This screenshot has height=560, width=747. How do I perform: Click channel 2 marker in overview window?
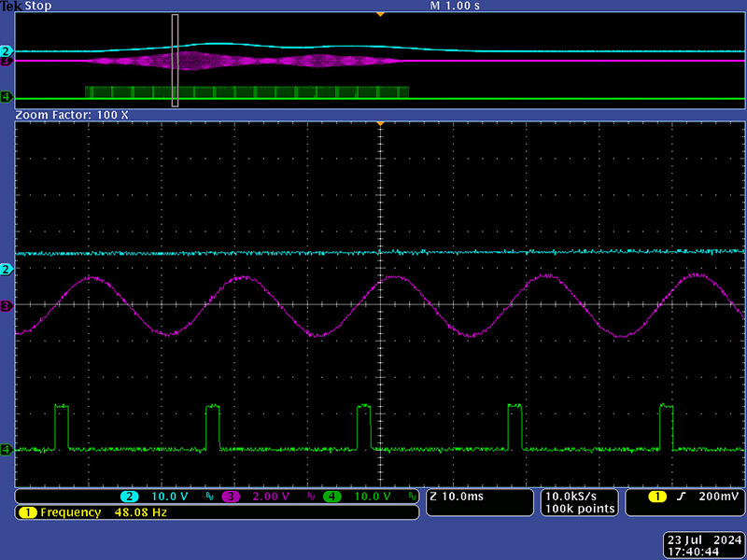[6, 50]
